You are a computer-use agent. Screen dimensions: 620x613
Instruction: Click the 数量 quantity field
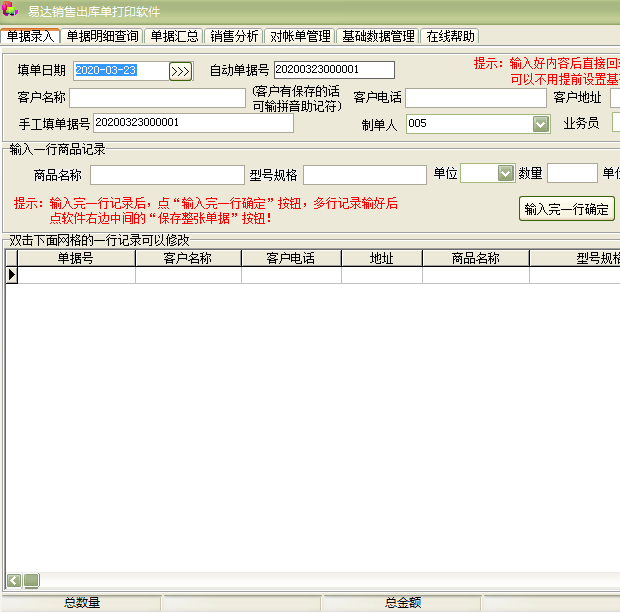(x=571, y=174)
